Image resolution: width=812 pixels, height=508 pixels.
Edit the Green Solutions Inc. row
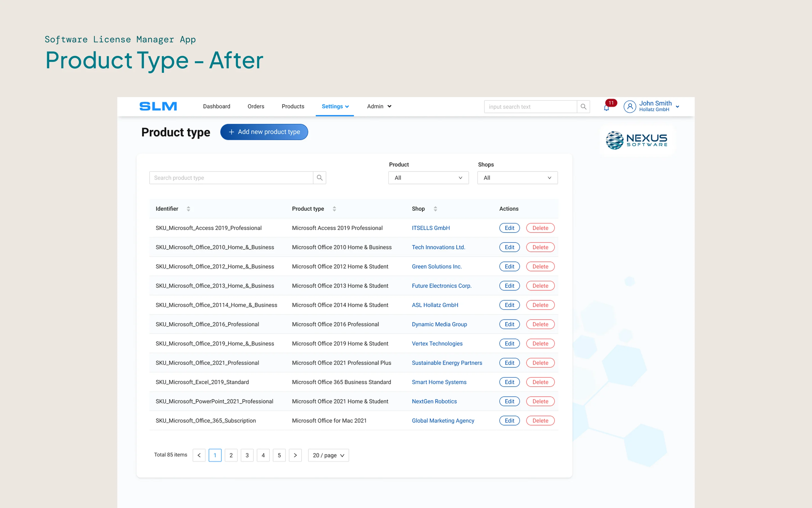[x=509, y=266]
